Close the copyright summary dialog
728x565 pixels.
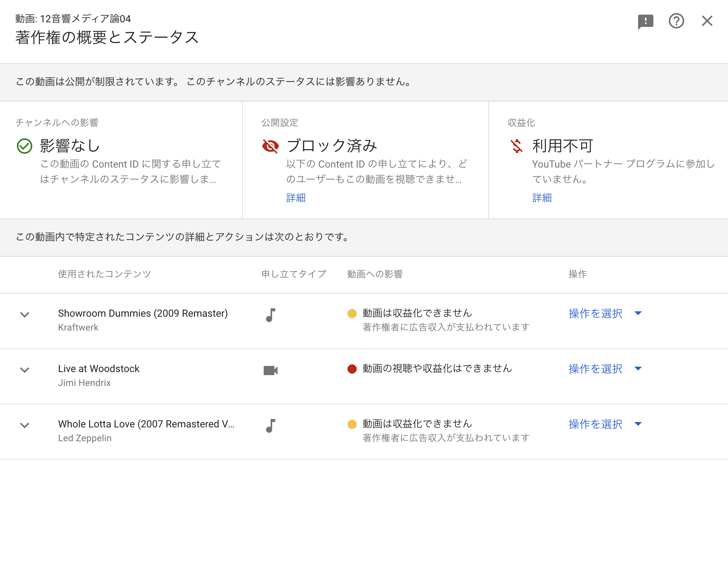pyautogui.click(x=707, y=21)
